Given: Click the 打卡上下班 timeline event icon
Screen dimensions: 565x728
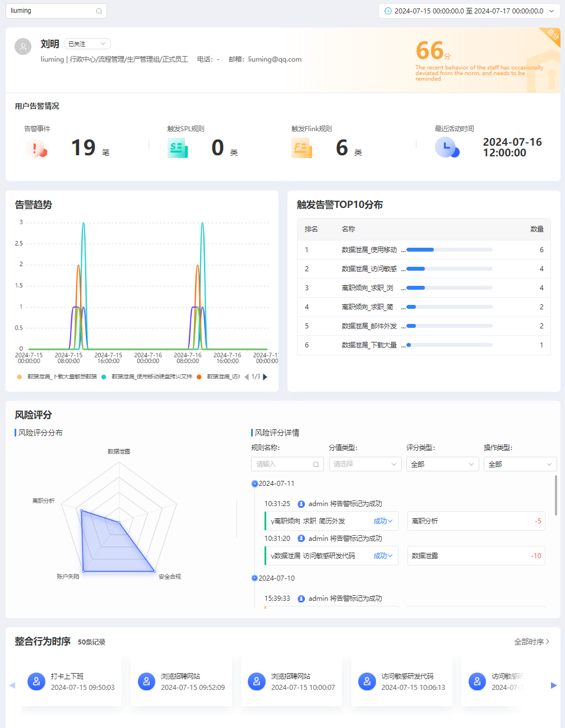Looking at the screenshot, I should [36, 681].
